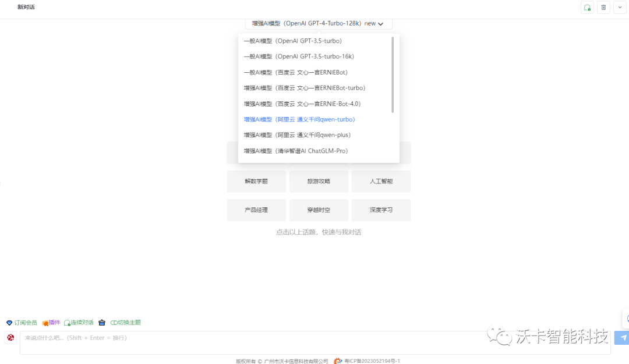Viewport: 629px width, 364px height.
Task: Collapse the GPT-4-Turbo-128k model selector
Action: point(319,24)
